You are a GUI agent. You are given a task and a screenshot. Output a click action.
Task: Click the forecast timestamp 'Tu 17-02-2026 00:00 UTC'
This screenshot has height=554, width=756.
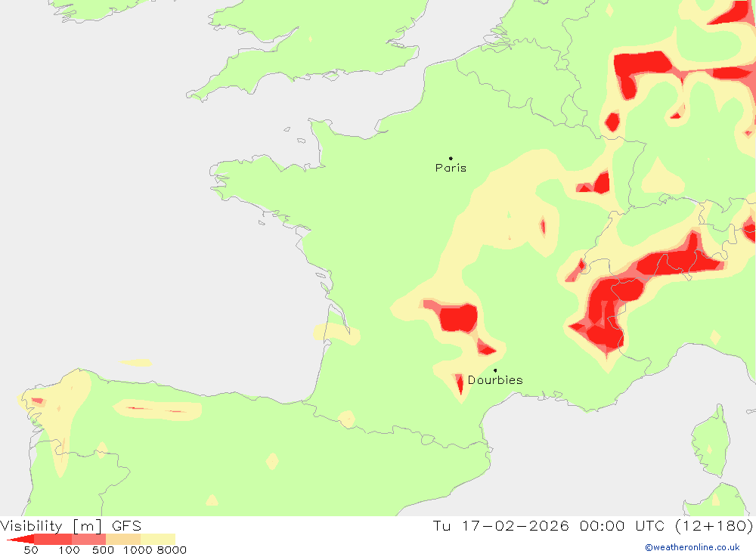point(549,525)
